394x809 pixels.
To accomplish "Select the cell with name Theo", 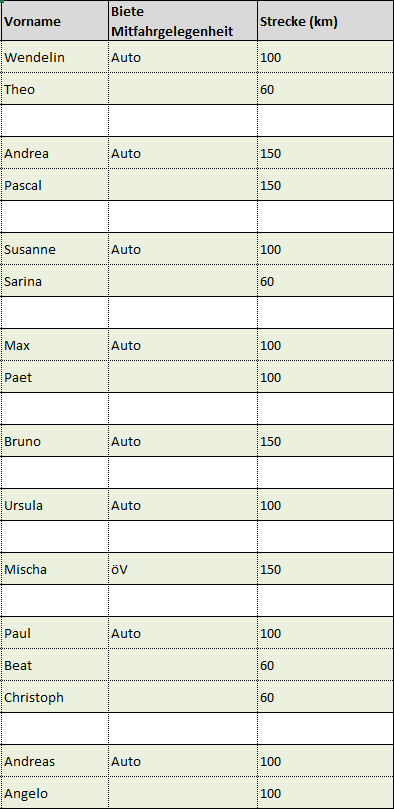I will pos(55,89).
